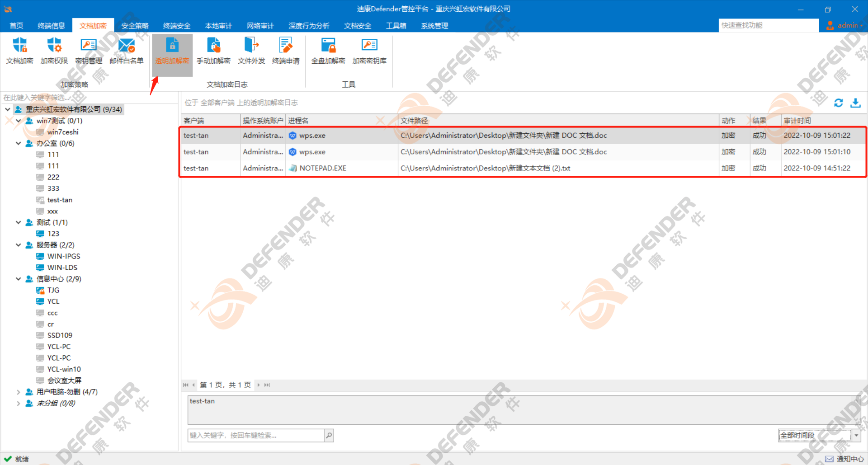Image resolution: width=868 pixels, height=465 pixels.
Task: Switch to the 首页 tab
Action: (16, 26)
